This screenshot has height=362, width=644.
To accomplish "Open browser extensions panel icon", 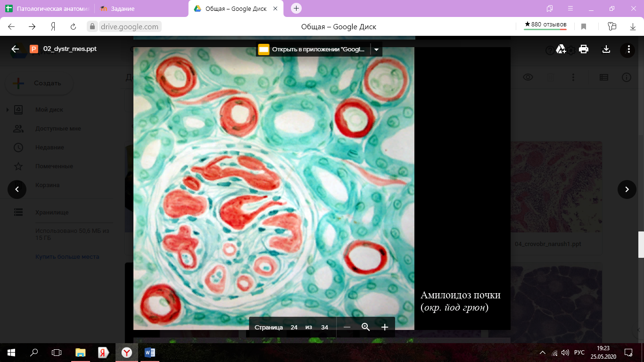I will [612, 27].
